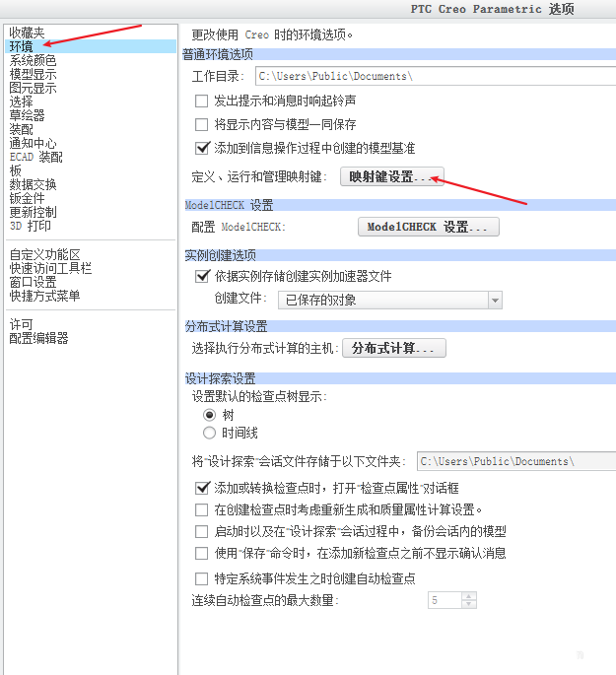Viewport: 616px width, 675px height.
Task: Click the 设计探索 session folder field
Action: click(516, 461)
